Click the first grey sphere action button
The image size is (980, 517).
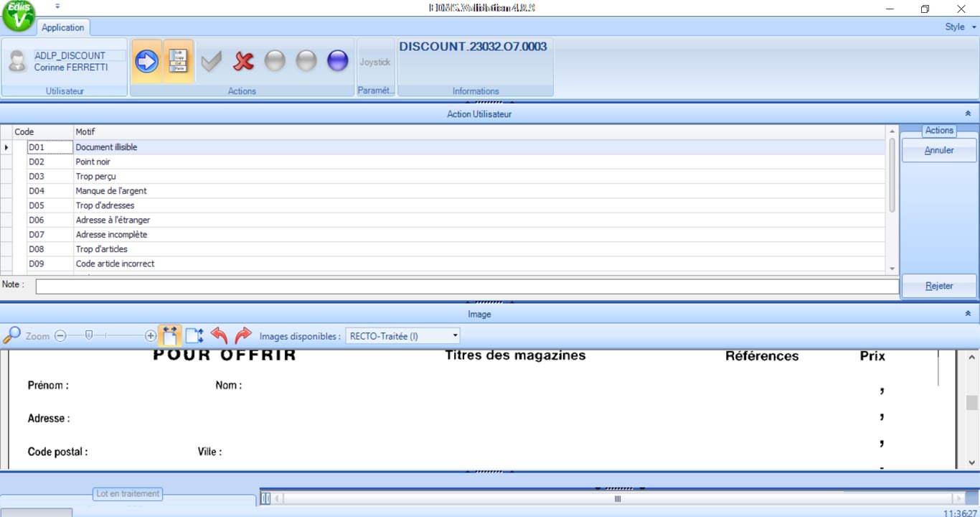pos(275,61)
